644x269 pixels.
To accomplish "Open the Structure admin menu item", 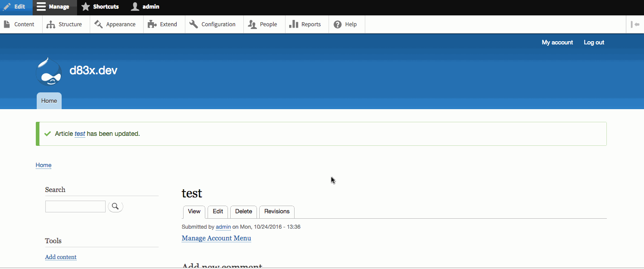I will tap(66, 24).
